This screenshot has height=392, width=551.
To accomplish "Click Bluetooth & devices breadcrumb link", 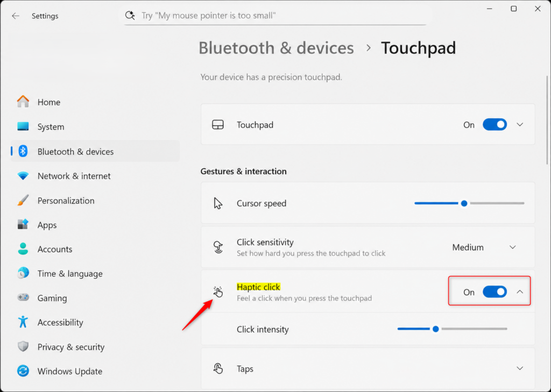I will tap(276, 48).
